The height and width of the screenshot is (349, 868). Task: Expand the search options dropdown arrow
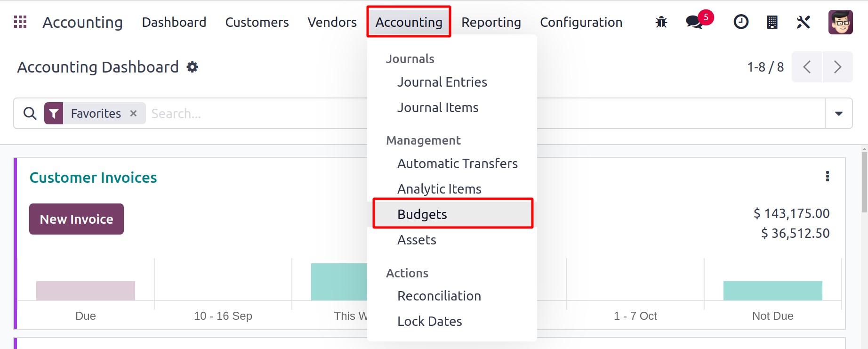point(838,114)
